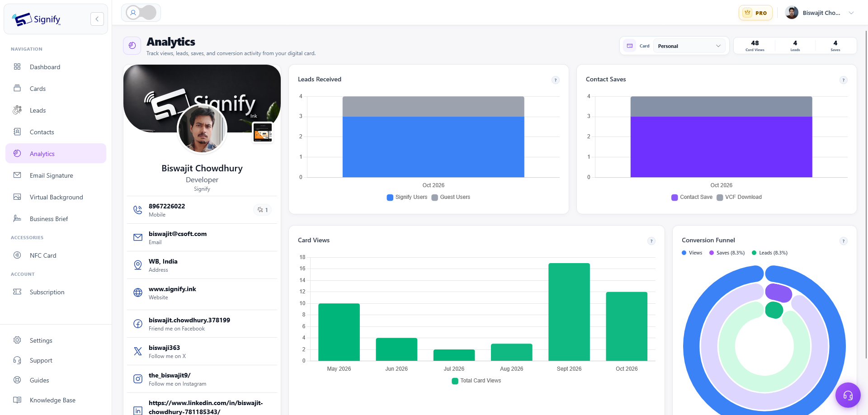Open Leads in the sidebar
The height and width of the screenshot is (415, 868).
pyautogui.click(x=56, y=110)
